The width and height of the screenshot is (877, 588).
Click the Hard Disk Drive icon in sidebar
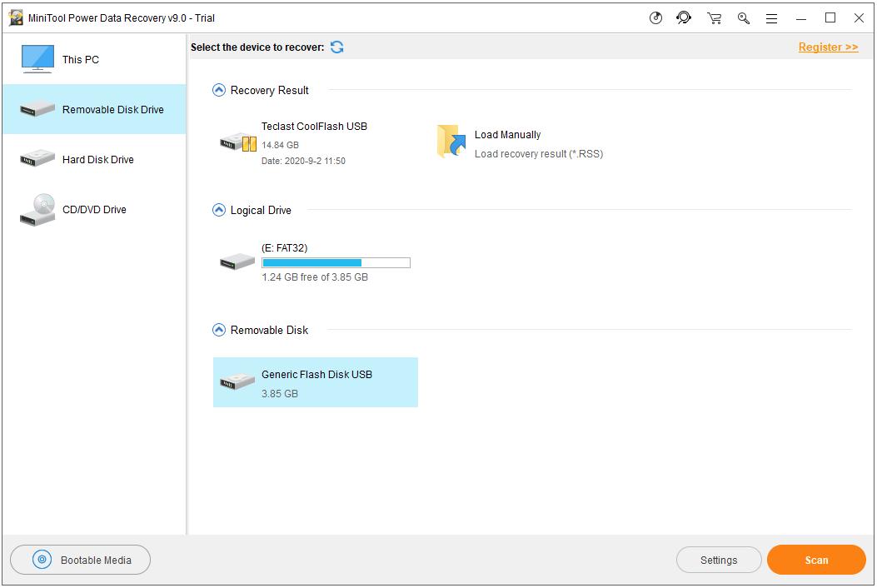[37, 159]
